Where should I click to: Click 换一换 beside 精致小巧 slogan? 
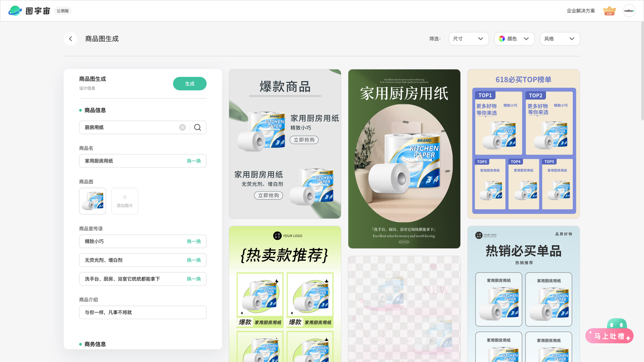(194, 241)
